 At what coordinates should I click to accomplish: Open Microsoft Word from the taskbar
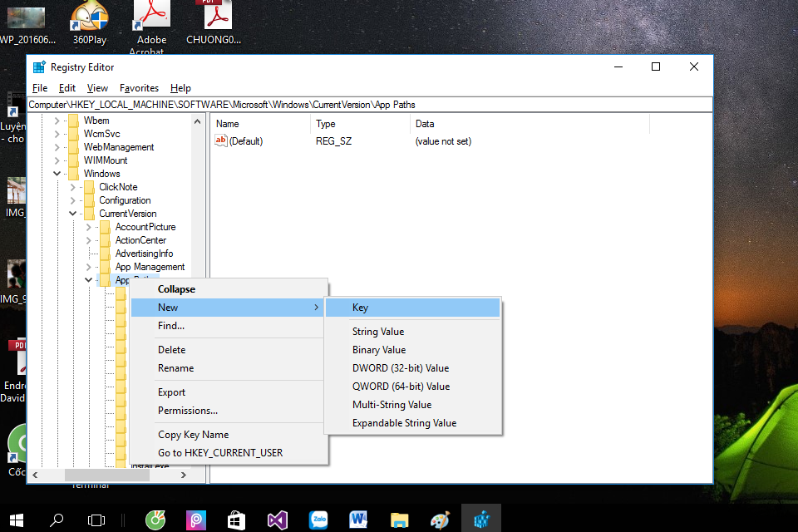point(358,518)
